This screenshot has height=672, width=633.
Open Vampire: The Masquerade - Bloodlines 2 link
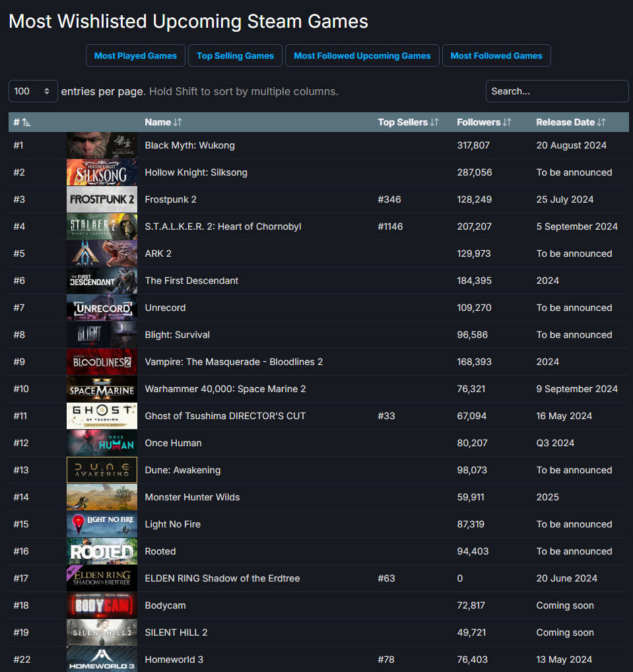coord(234,362)
